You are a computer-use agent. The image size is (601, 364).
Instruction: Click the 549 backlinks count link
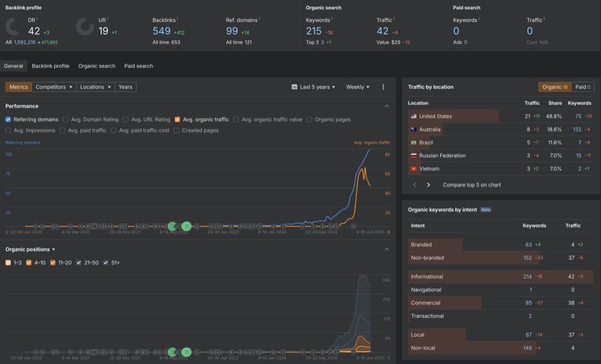pos(162,31)
